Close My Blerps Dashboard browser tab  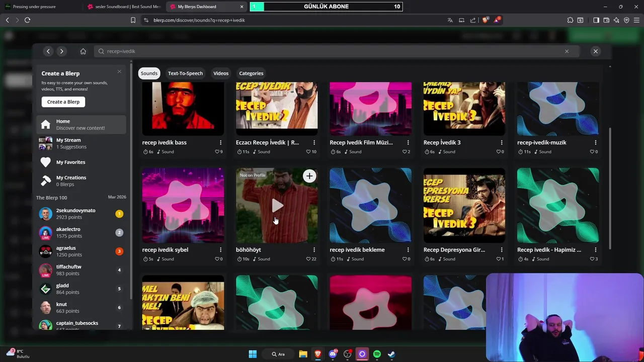(x=242, y=7)
